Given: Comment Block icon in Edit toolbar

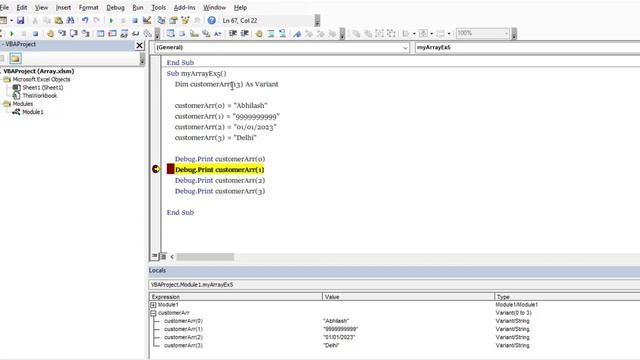Looking at the screenshot, I should point(271,33).
